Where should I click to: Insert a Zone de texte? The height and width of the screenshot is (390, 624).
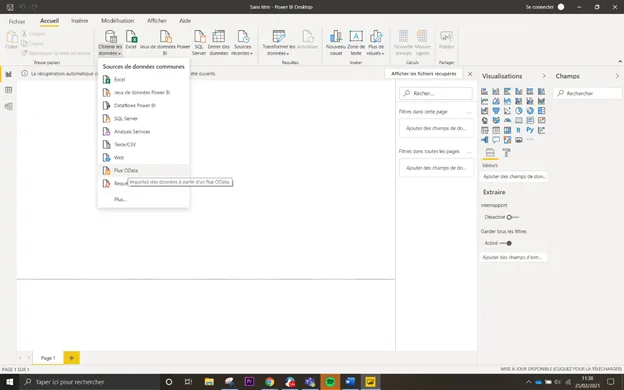[356, 43]
